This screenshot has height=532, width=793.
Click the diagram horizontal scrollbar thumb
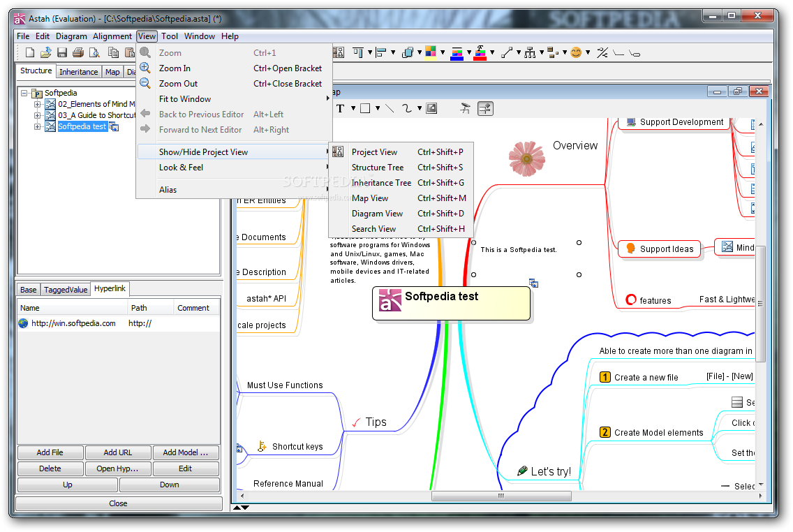[x=501, y=496]
